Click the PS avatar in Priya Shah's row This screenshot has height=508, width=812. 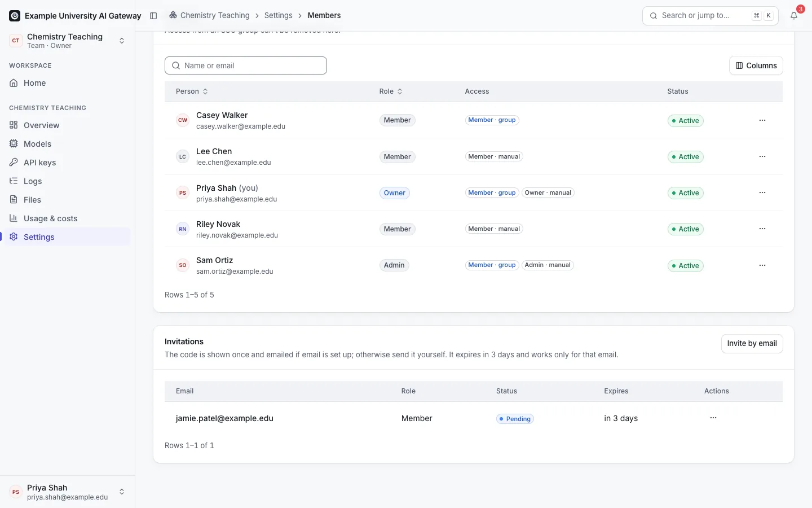pos(183,192)
